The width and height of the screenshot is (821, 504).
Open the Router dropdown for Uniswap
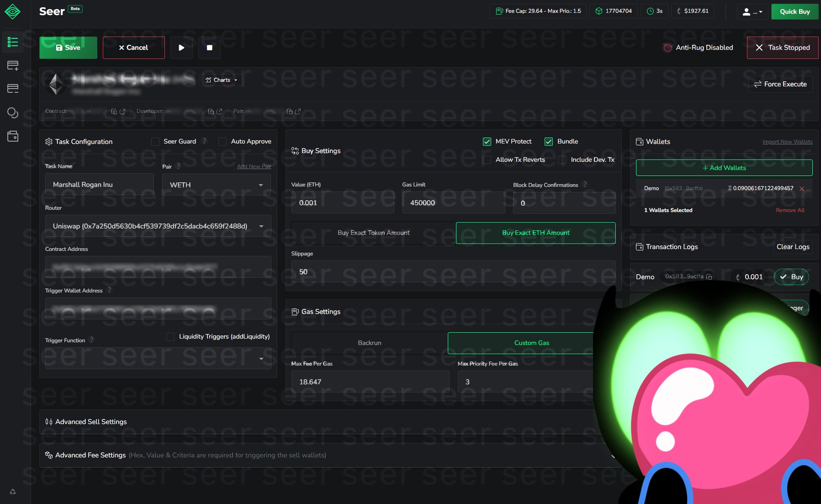[158, 226]
